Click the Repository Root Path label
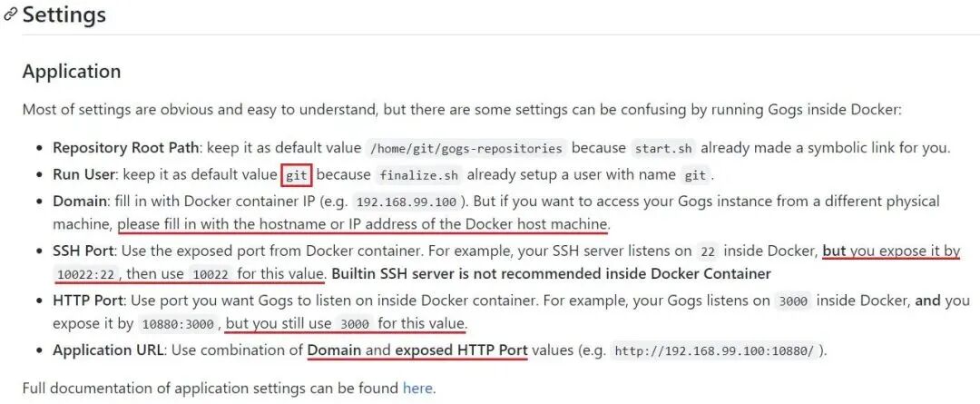The height and width of the screenshot is (404, 980). click(x=127, y=148)
